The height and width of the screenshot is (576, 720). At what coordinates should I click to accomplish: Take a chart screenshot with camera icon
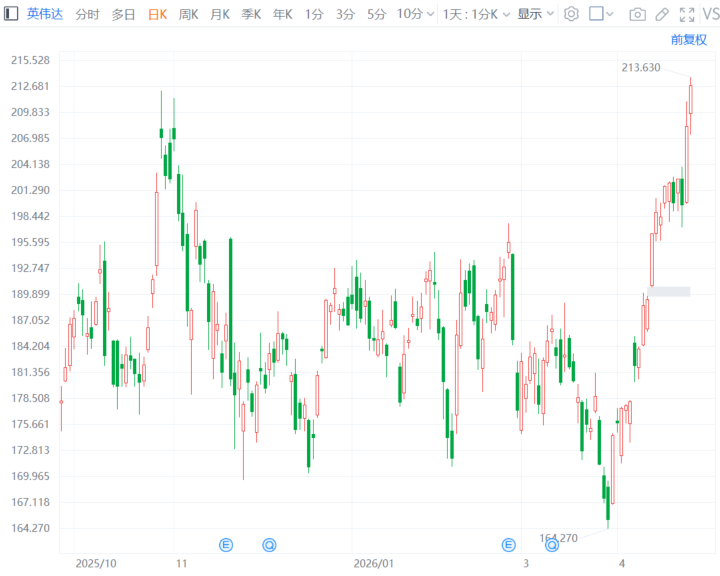click(x=637, y=14)
